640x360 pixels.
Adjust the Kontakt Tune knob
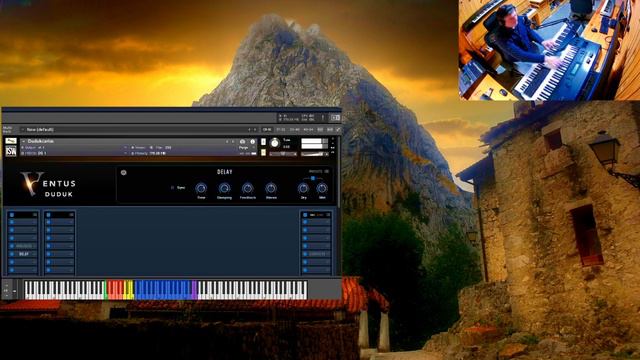[275, 143]
